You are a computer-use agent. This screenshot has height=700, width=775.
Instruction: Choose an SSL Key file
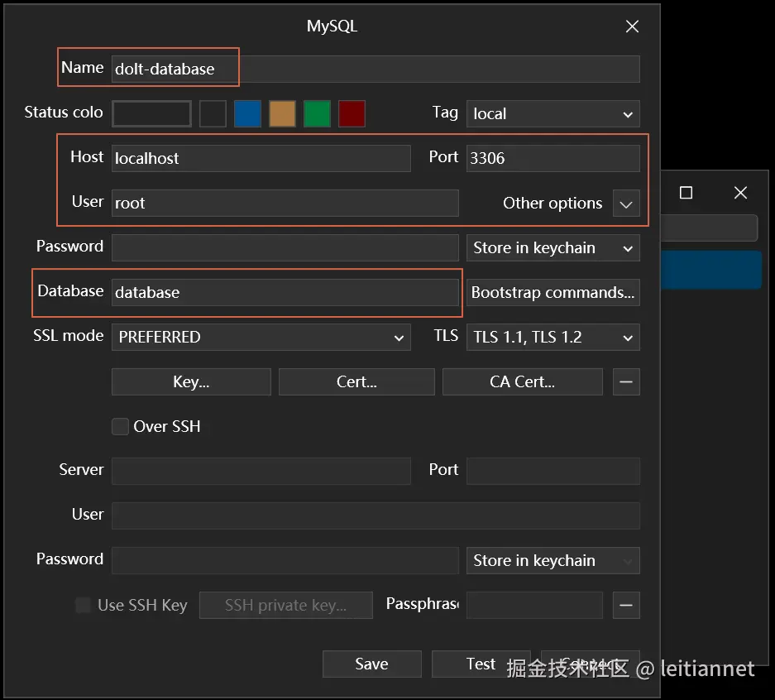coord(191,381)
